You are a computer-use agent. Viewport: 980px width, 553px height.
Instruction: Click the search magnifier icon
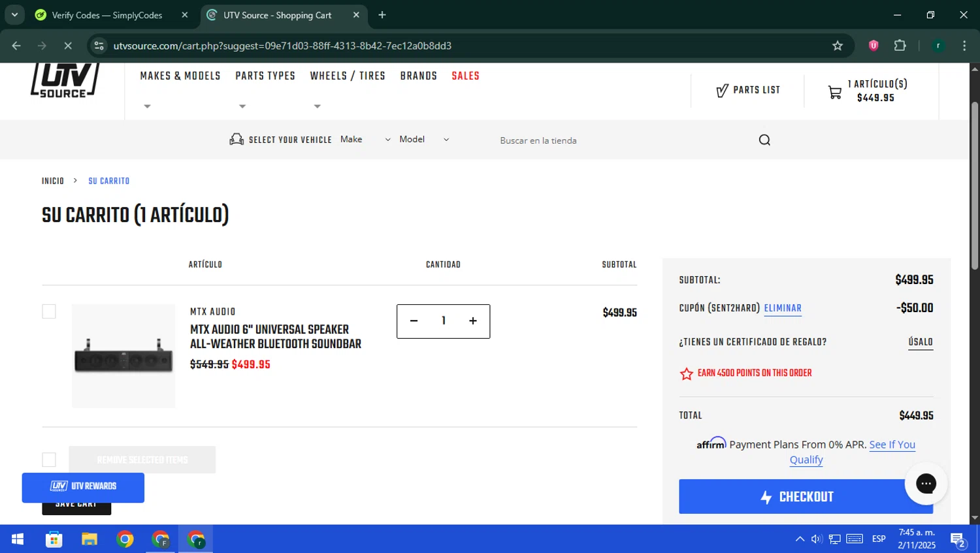tap(764, 140)
